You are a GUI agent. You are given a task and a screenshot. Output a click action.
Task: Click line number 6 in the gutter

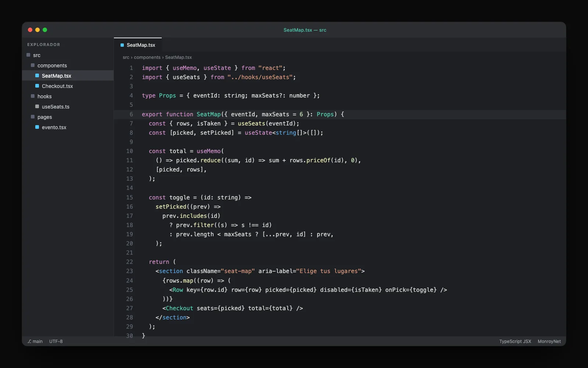[x=131, y=114]
